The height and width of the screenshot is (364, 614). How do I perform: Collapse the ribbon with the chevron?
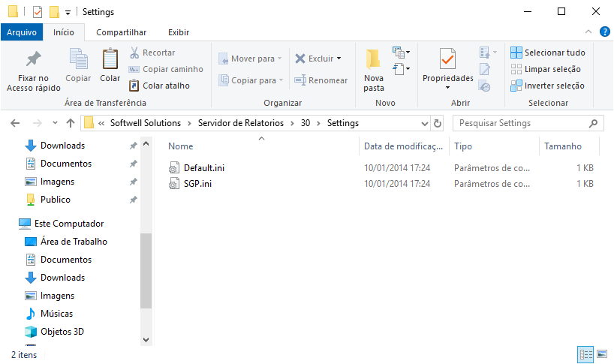588,32
